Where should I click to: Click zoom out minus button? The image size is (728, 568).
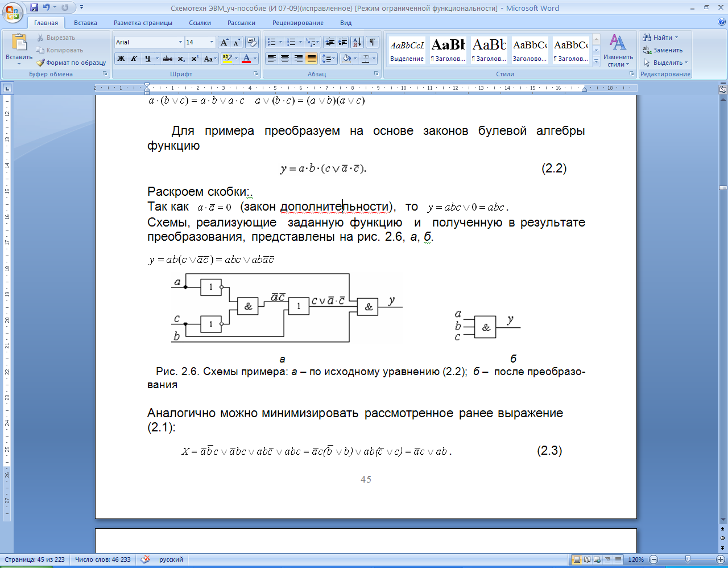(x=653, y=559)
